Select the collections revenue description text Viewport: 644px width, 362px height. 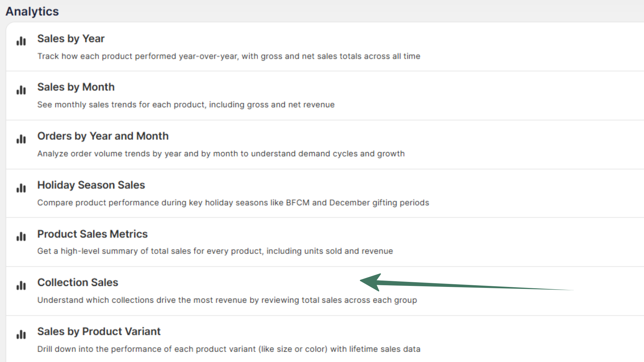(227, 300)
